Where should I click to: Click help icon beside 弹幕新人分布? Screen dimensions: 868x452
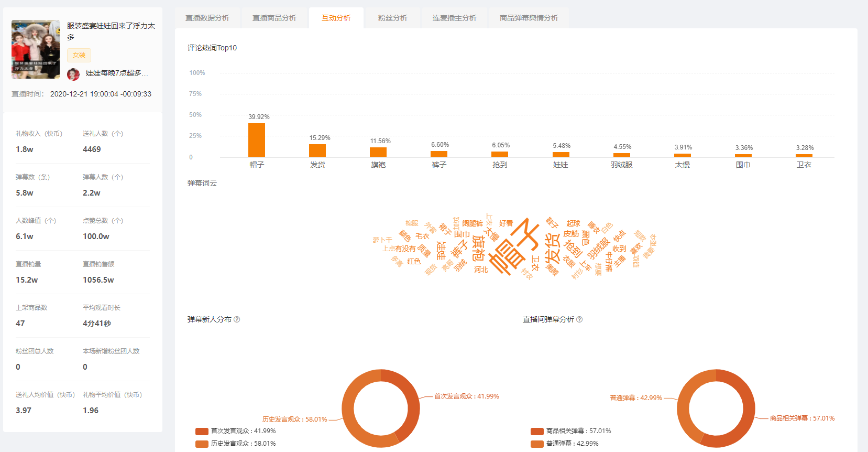pyautogui.click(x=237, y=319)
